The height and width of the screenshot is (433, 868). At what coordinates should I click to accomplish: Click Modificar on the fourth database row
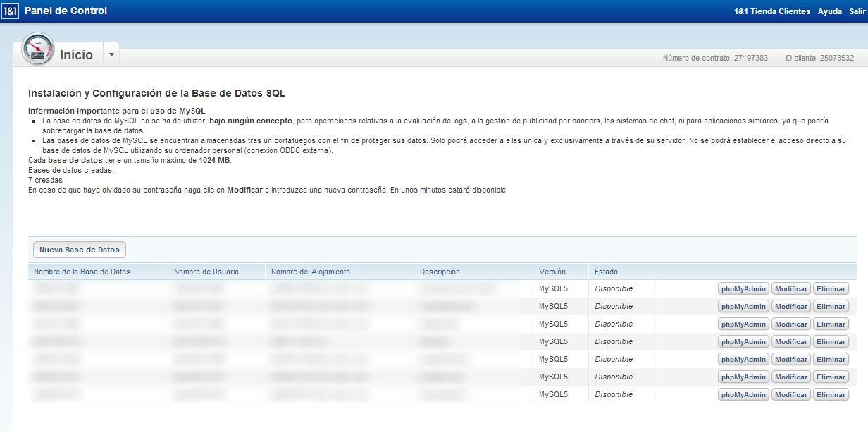point(790,342)
